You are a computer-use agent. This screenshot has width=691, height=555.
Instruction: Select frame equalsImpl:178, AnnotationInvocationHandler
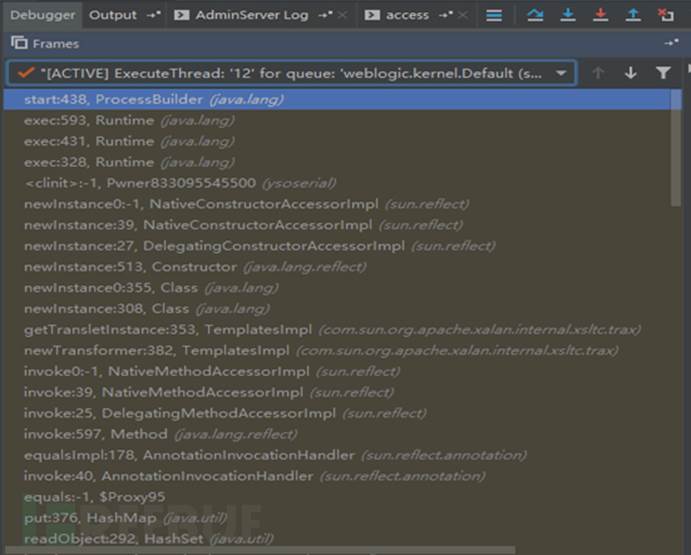[337, 455]
